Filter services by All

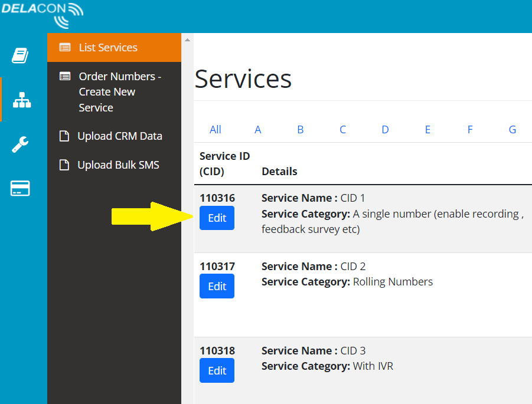[215, 130]
